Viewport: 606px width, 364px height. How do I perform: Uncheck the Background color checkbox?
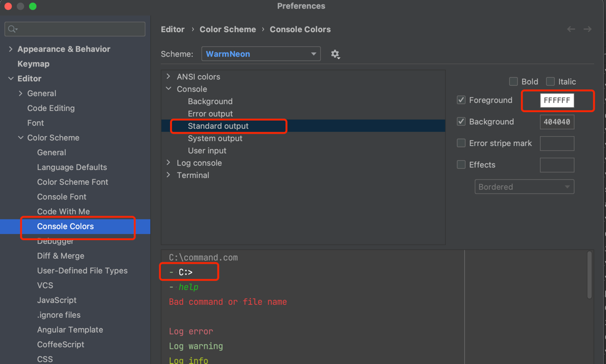461,122
